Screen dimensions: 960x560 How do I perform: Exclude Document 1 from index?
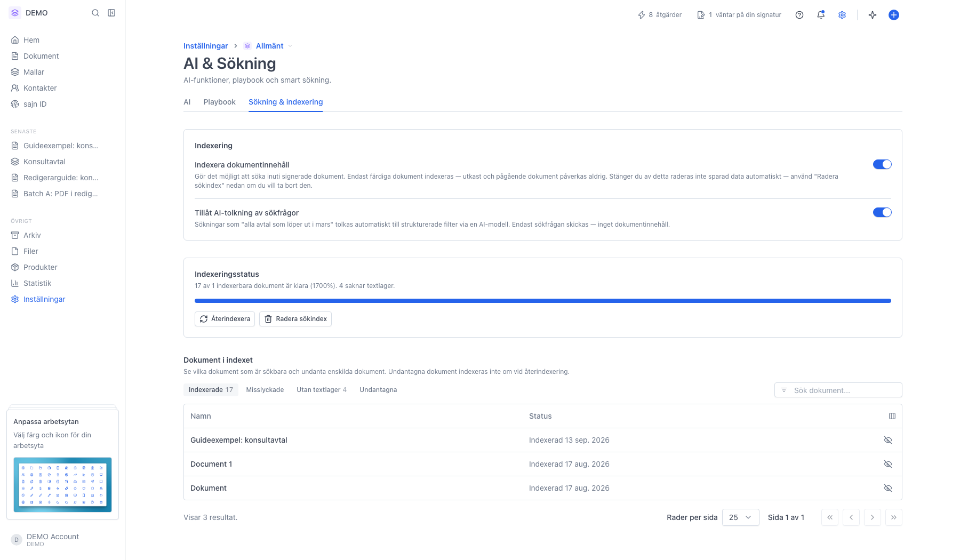888,464
